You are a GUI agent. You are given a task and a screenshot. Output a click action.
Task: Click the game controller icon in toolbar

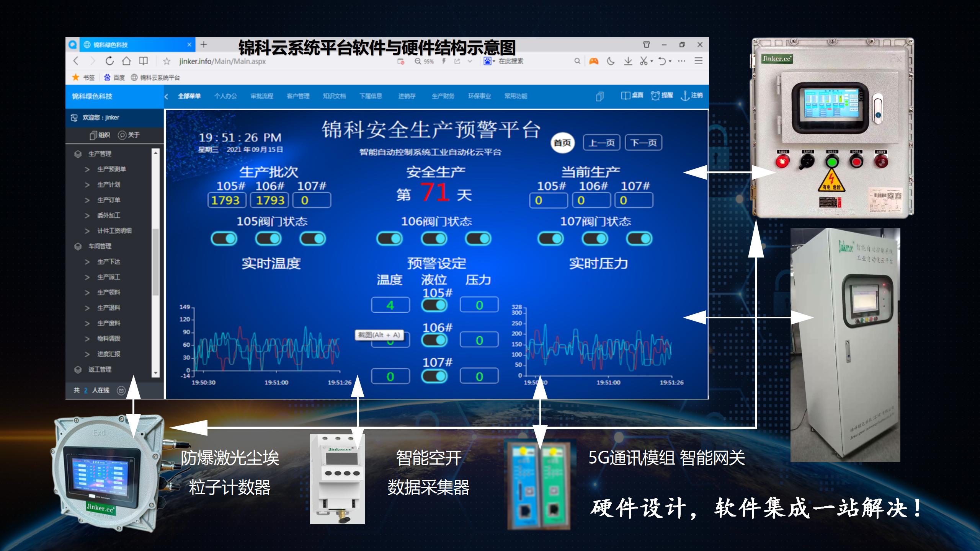[x=594, y=61]
